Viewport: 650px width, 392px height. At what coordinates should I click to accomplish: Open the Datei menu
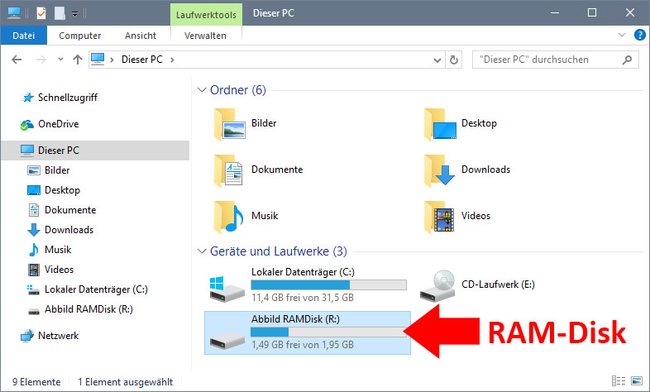tap(24, 36)
